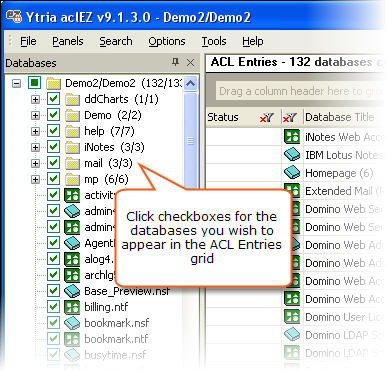The width and height of the screenshot is (387, 371).
Task: Toggle the Demo2/Demo2 server checkbox
Action: tap(34, 83)
